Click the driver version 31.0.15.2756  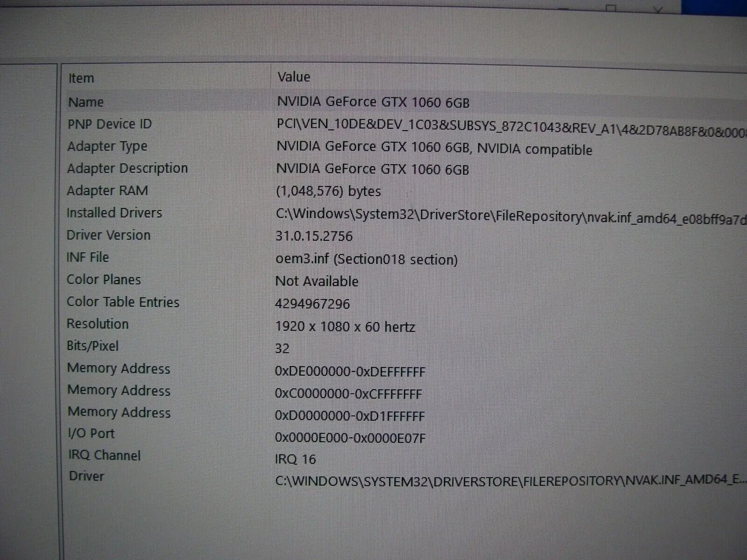pyautogui.click(x=314, y=236)
